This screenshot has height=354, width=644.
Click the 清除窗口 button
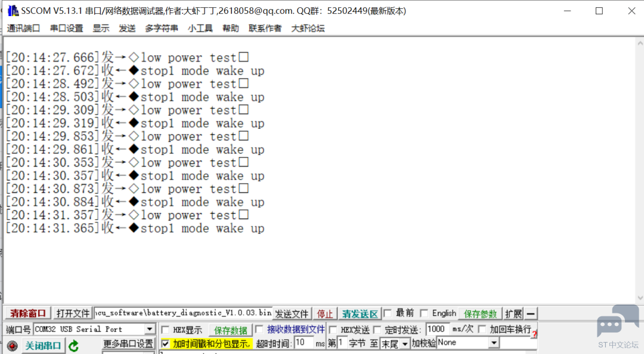(28, 313)
